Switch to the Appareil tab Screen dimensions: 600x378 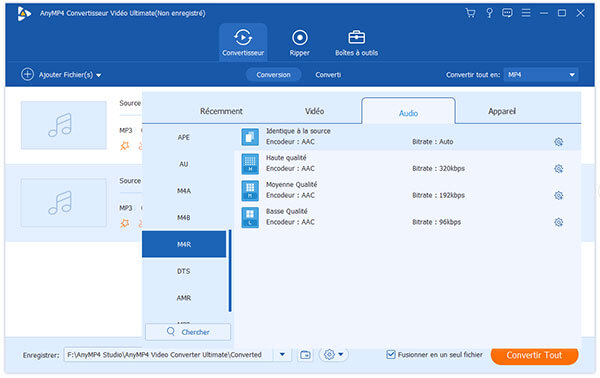click(502, 111)
